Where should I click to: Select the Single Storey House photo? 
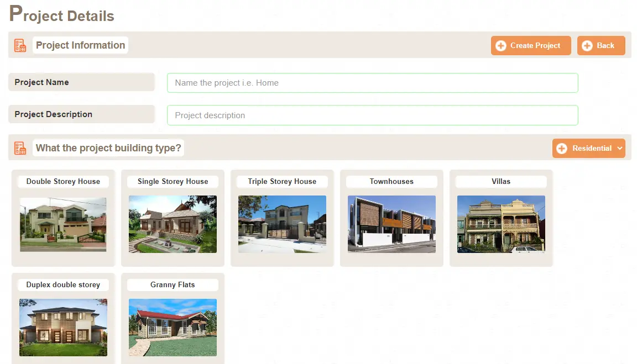coord(173,224)
